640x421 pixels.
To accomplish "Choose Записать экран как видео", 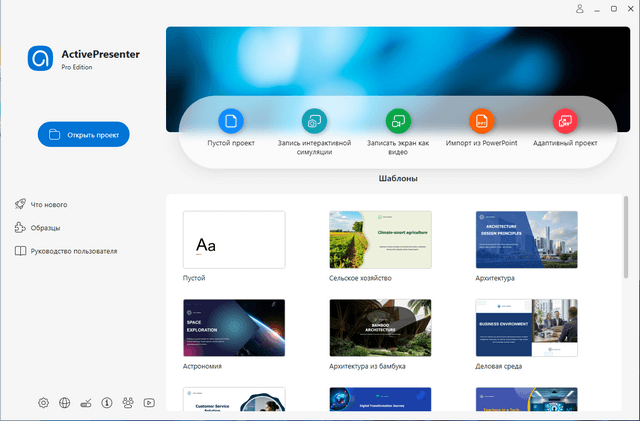I will [x=398, y=121].
